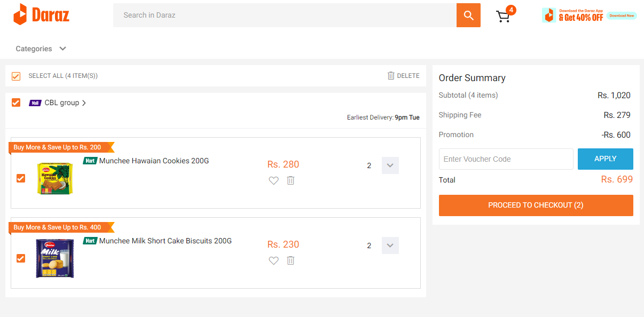Click the Order Summary heading
The width and height of the screenshot is (644, 317).
click(472, 78)
